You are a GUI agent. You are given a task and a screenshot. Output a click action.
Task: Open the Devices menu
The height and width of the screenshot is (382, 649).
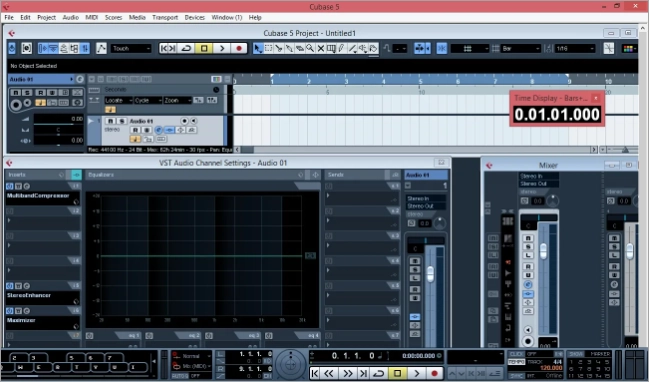point(195,17)
